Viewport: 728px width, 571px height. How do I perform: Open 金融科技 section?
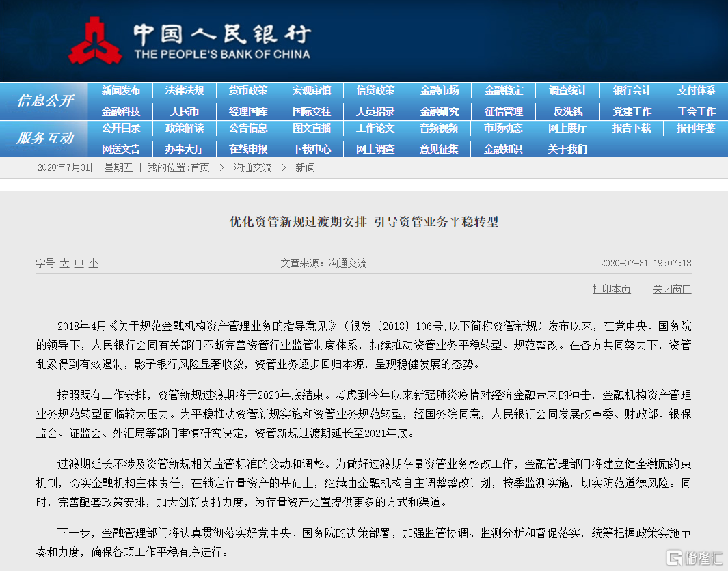coord(121,111)
